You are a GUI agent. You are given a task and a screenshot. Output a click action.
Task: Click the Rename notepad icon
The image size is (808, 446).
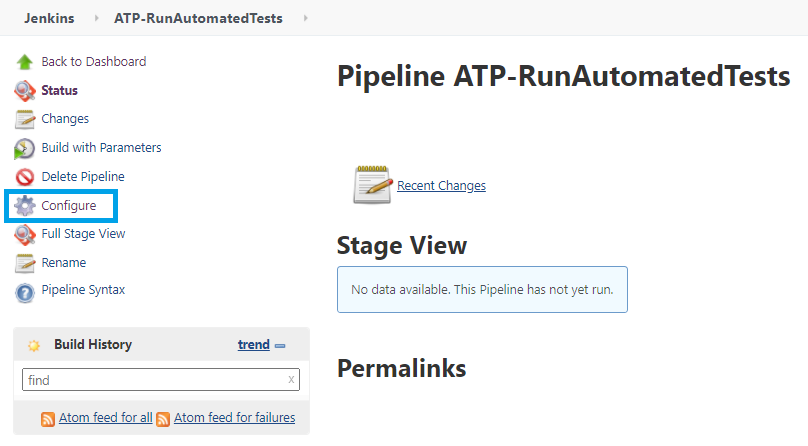24,263
